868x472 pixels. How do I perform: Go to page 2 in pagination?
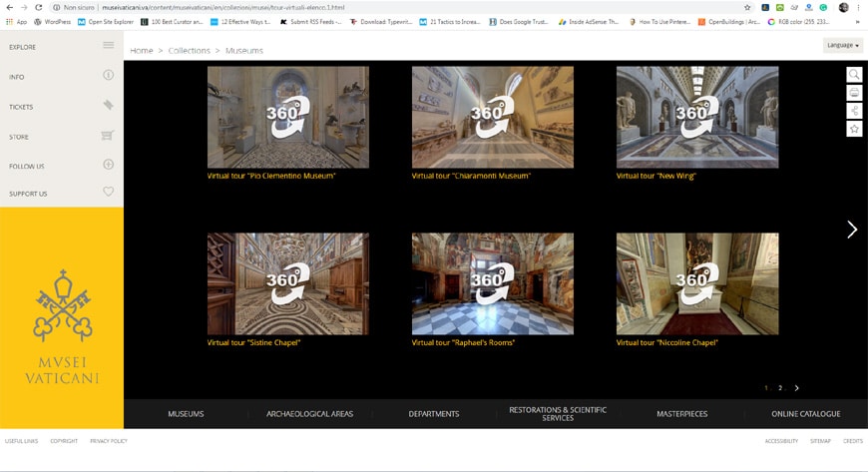click(x=780, y=388)
